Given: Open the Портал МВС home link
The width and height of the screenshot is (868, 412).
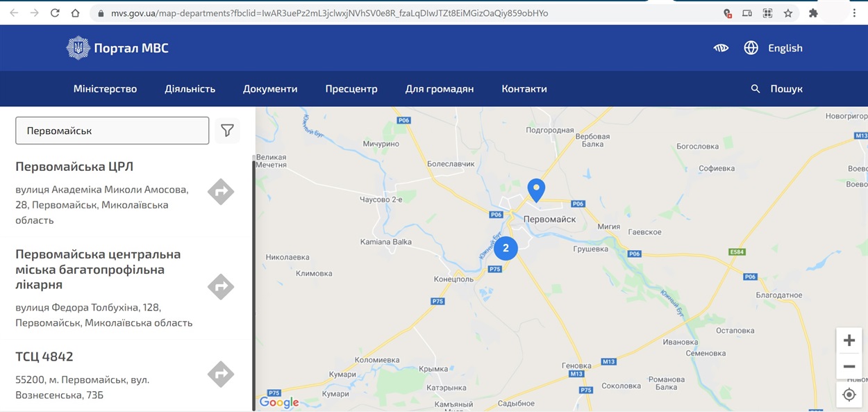Looking at the screenshot, I should 131,48.
